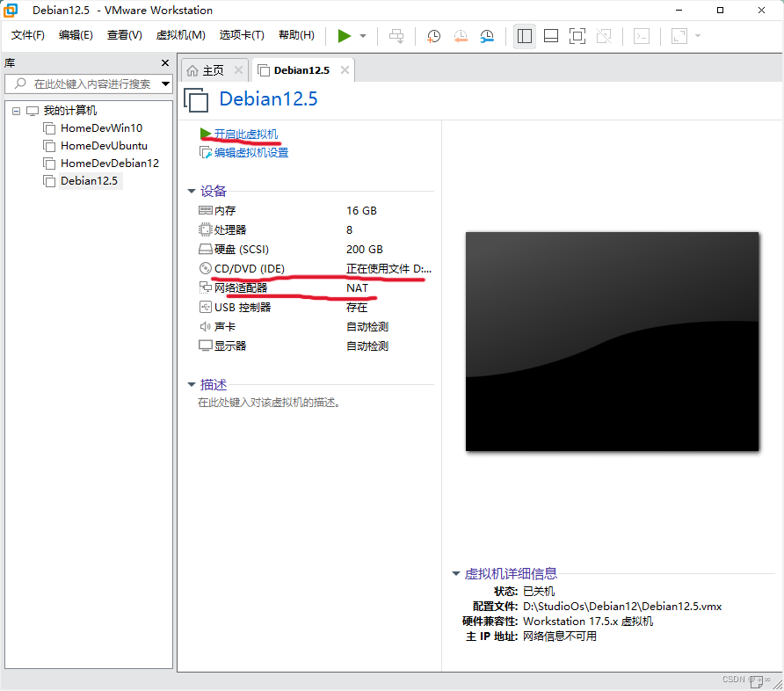Revert to snapshot via the orange arrow icon
Screen dimensions: 784x691
coord(460,36)
